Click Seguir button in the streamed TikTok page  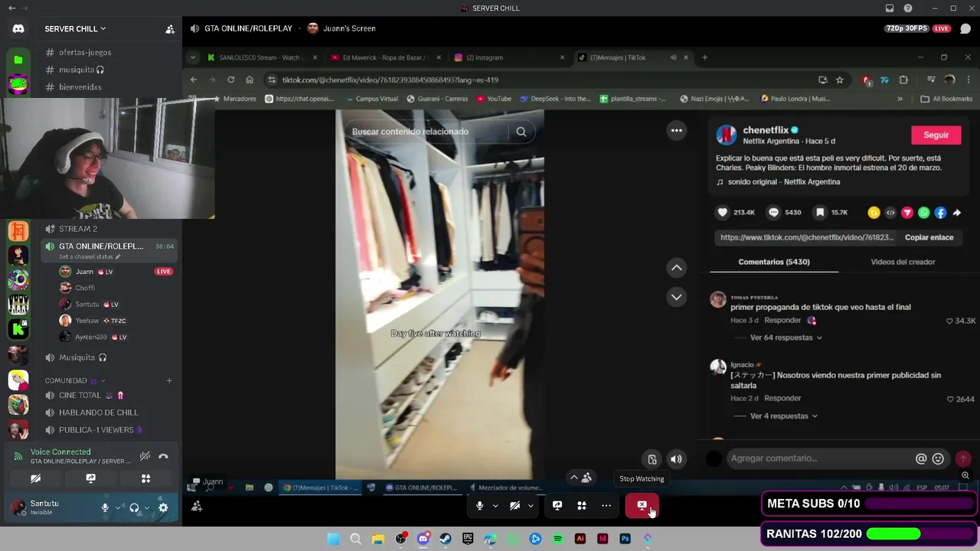click(x=936, y=135)
